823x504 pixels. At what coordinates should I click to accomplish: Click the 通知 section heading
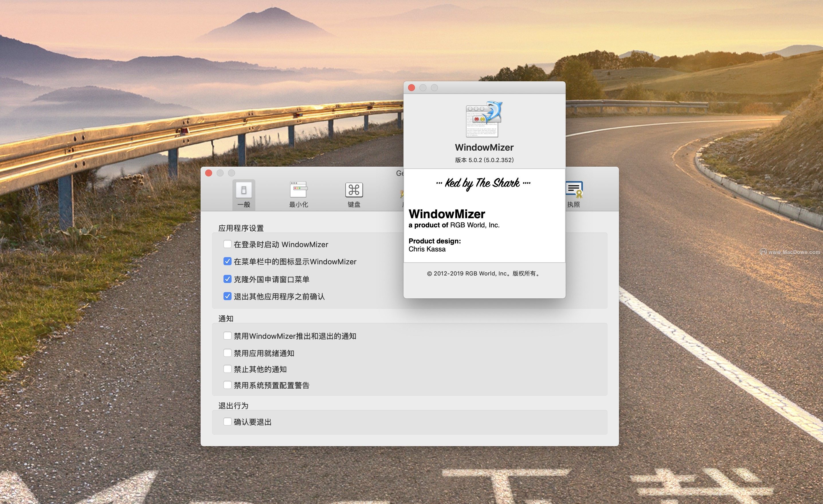[x=226, y=319]
